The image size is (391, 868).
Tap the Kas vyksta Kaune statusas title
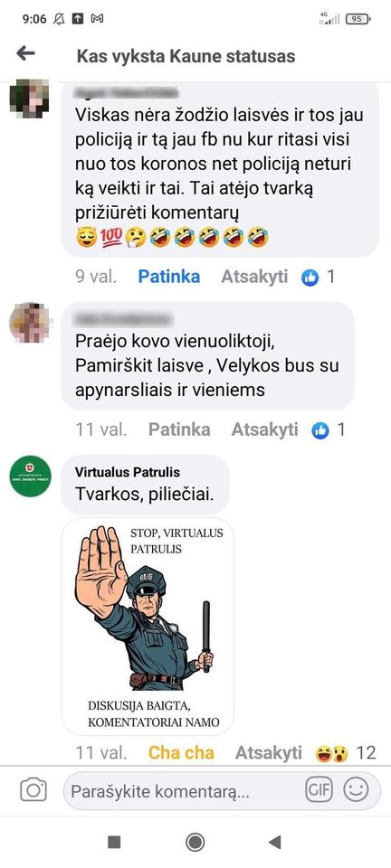pos(186,56)
